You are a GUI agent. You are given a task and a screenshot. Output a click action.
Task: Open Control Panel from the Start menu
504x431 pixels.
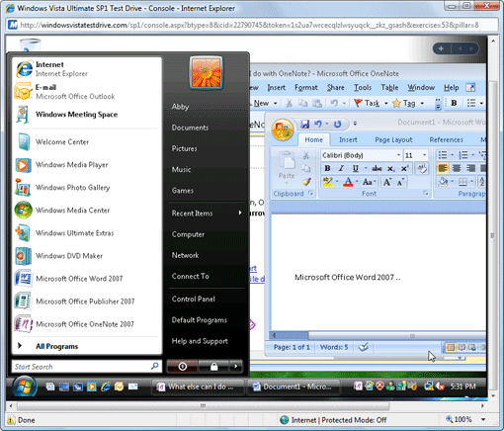click(x=194, y=300)
